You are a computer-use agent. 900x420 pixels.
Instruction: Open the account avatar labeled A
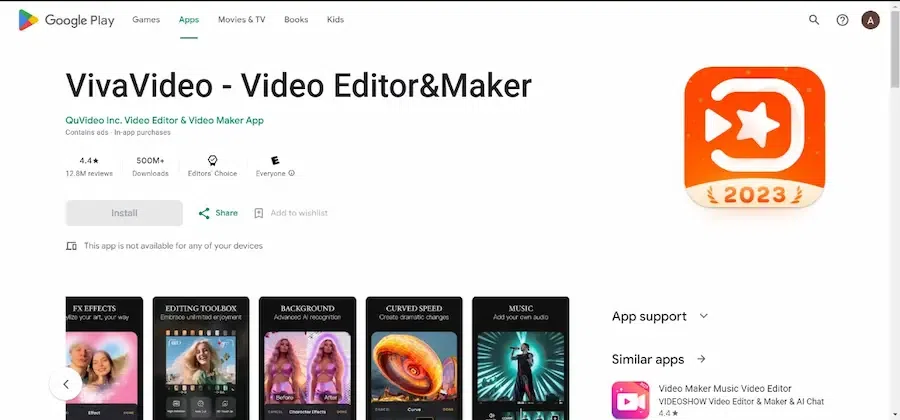870,20
